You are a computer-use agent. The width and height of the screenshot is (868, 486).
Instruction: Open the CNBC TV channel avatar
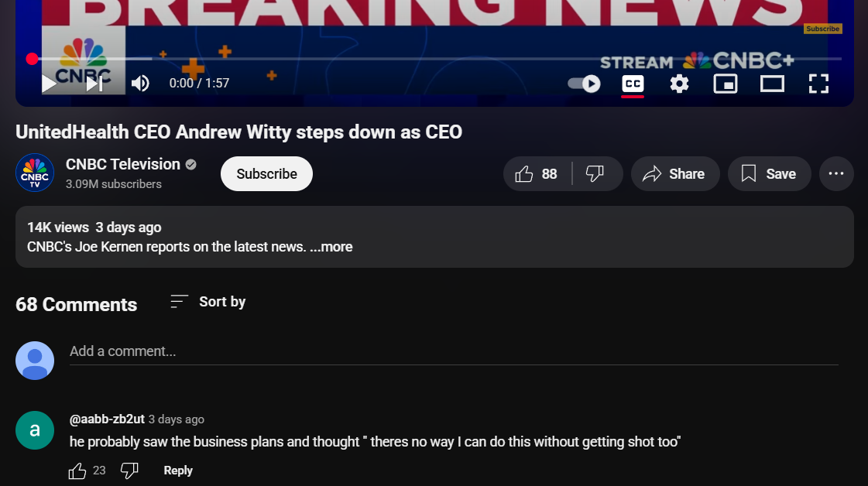pos(35,173)
